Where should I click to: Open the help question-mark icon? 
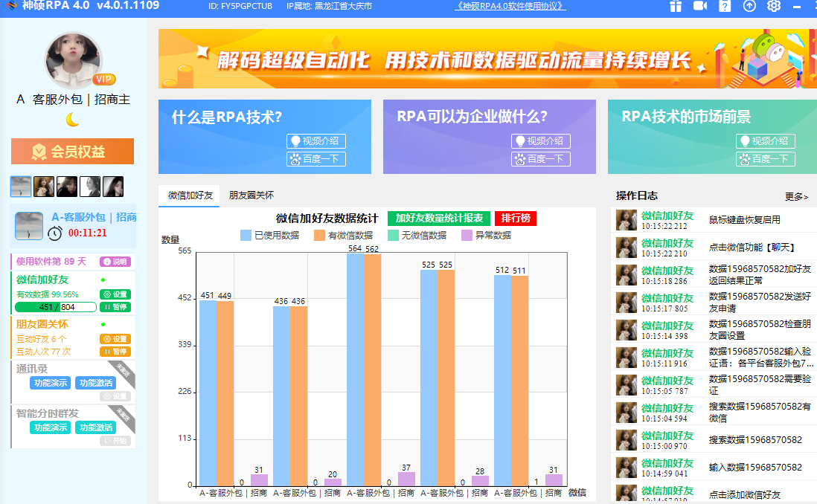click(x=725, y=6)
